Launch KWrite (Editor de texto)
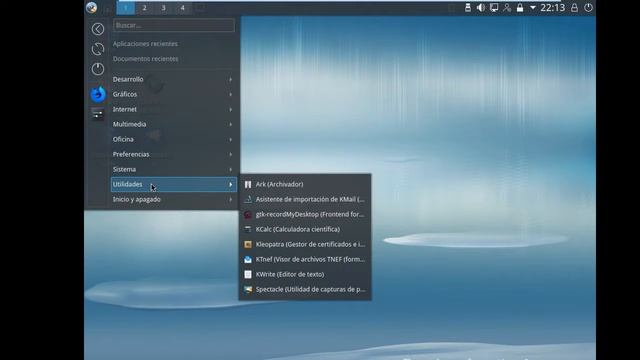This screenshot has width=640, height=360. click(x=305, y=274)
